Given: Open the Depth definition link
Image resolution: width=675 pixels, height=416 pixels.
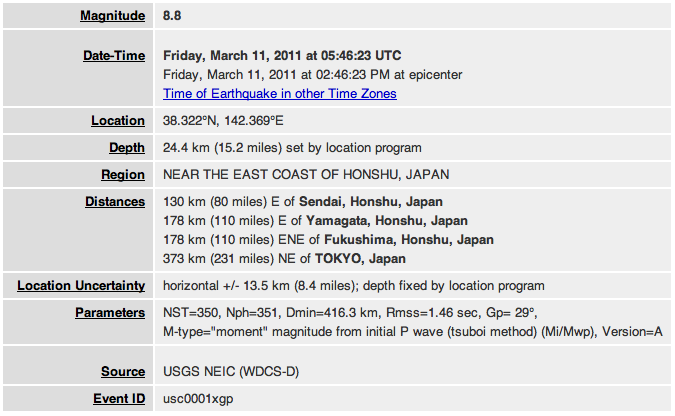Looking at the screenshot, I should [x=127, y=147].
